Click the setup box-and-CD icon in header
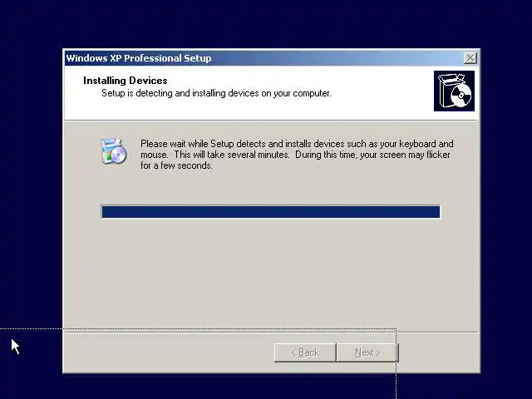 (x=454, y=91)
